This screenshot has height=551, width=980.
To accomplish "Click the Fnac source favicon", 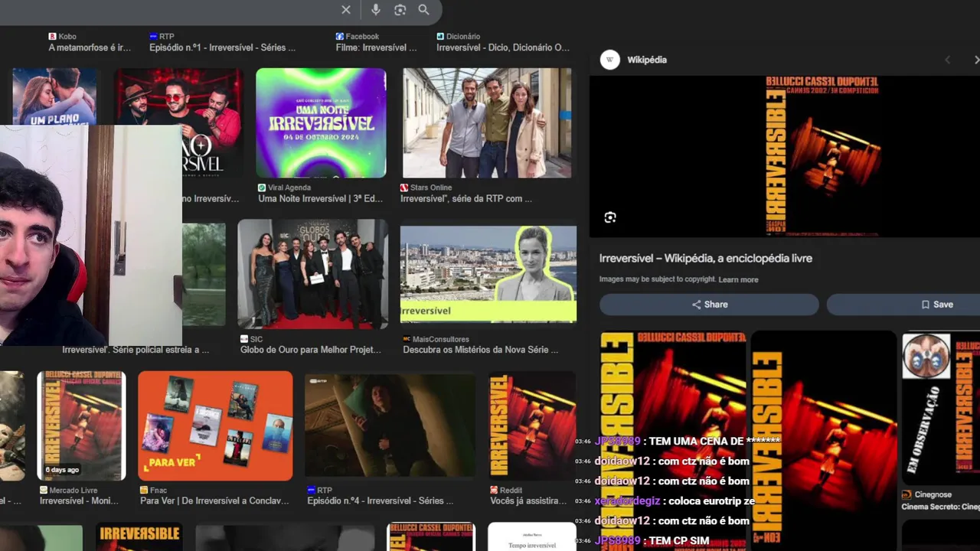I will pyautogui.click(x=144, y=491).
